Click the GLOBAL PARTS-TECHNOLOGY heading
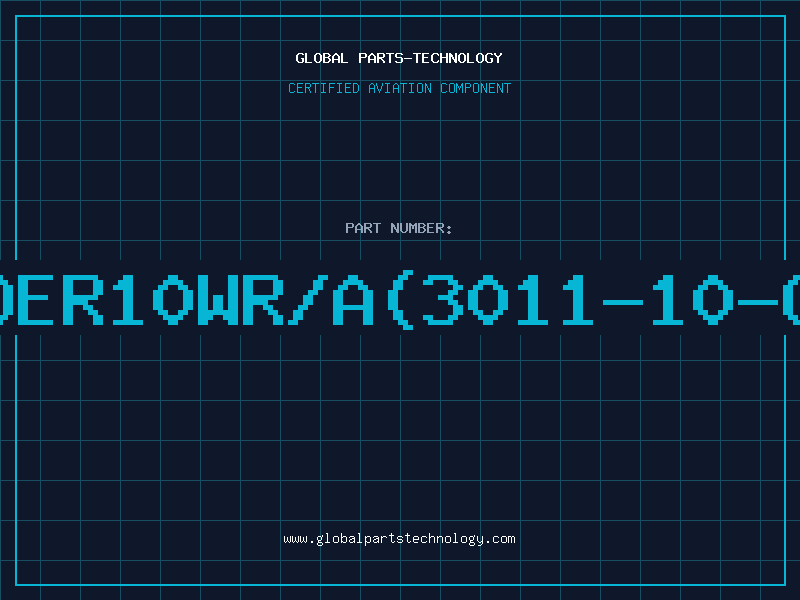Screen dimensions: 800x600 click(399, 58)
